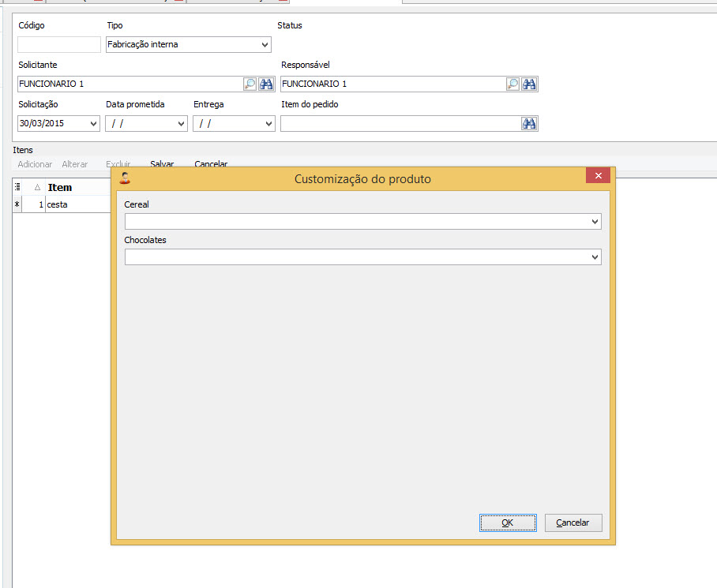The height and width of the screenshot is (588, 717).
Task: Click the binoculars icon beside Responsável field
Action: (x=529, y=84)
